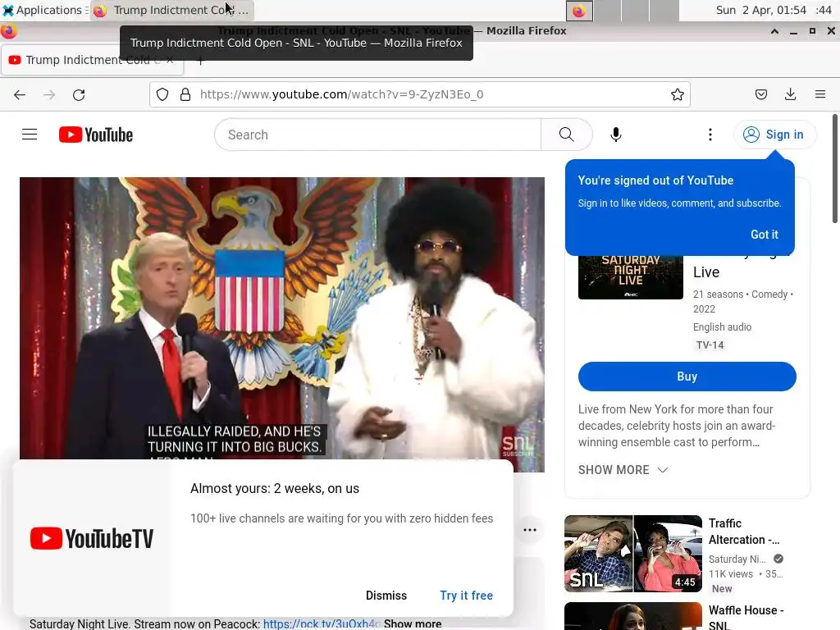Try YouTube TV free
The width and height of the screenshot is (840, 630).
tap(466, 596)
